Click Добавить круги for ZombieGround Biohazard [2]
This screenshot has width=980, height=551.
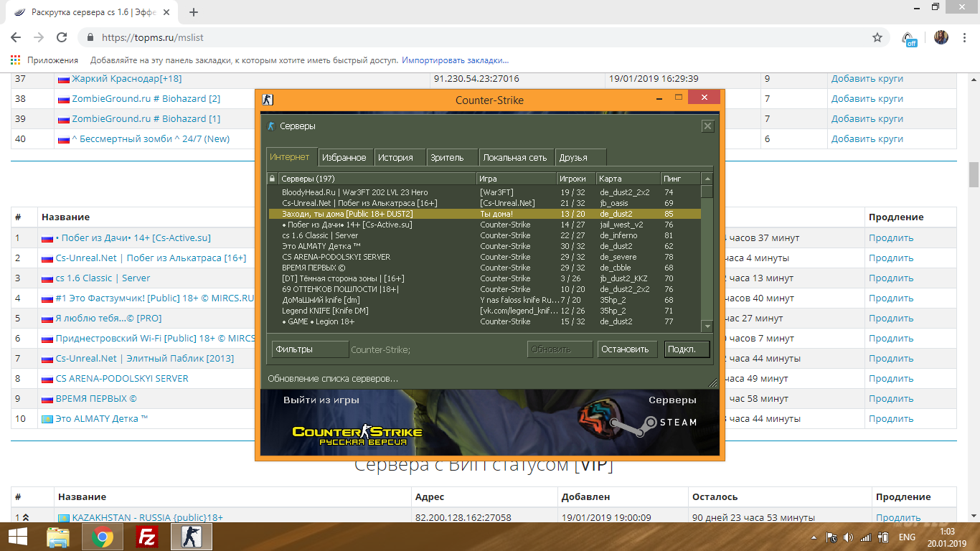(867, 99)
